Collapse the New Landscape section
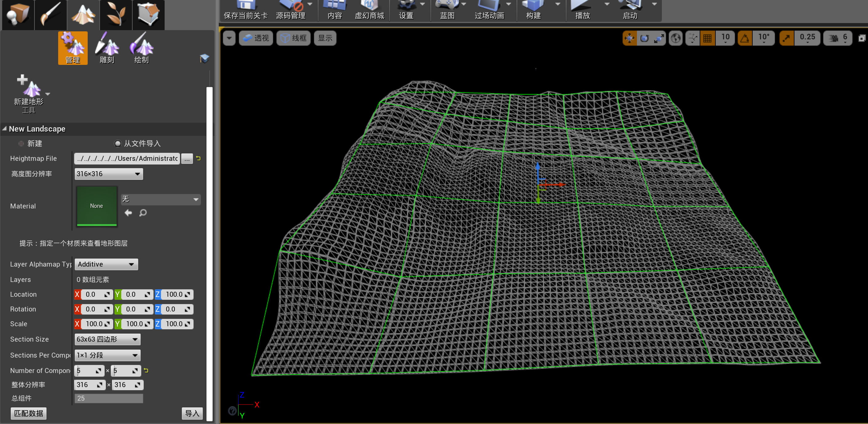868x424 pixels. coord(4,129)
